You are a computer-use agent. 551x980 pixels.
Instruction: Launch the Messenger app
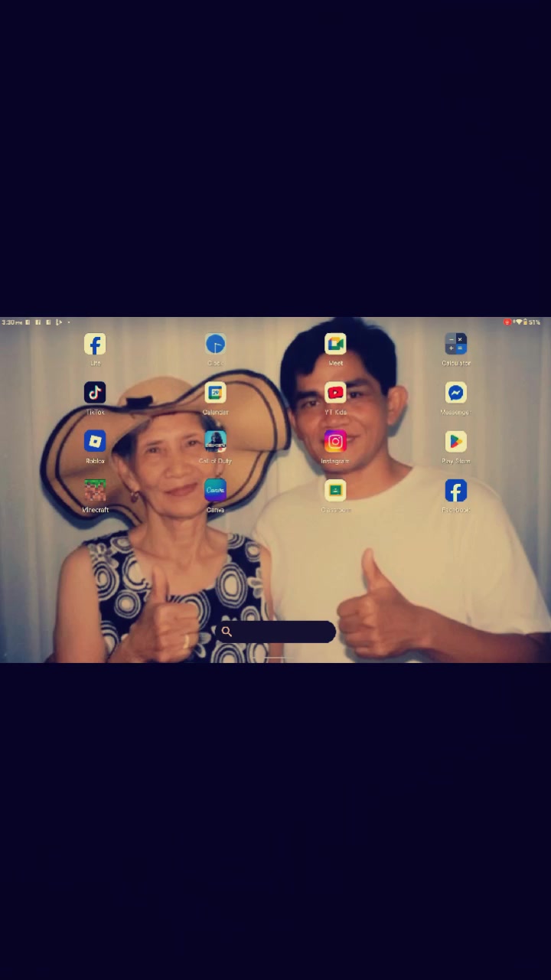click(455, 394)
